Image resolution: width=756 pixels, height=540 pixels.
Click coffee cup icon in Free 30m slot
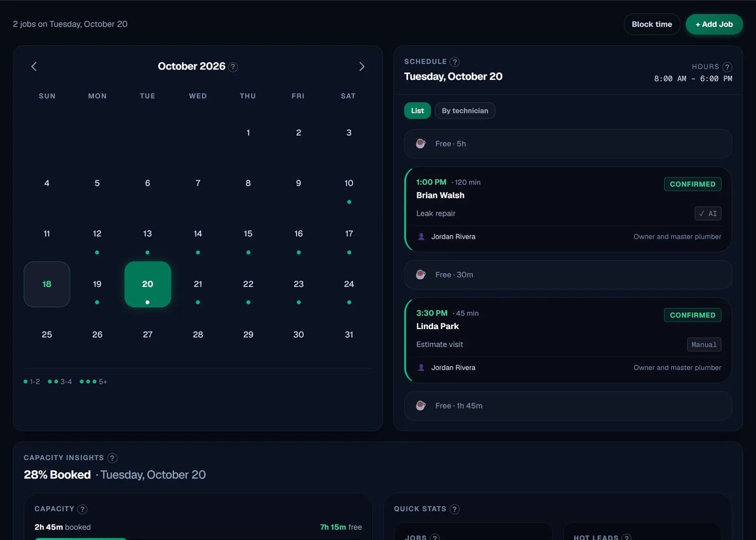pos(421,275)
